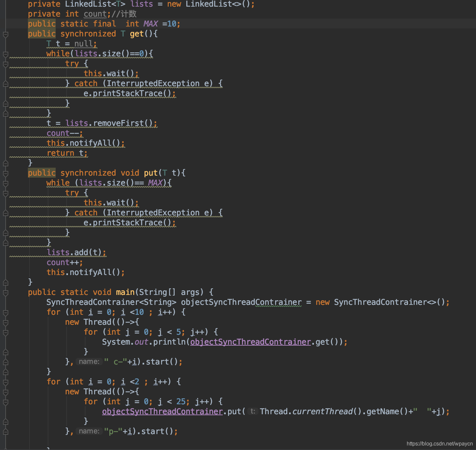Viewport: 476px width, 450px height.
Task: Collapse the try block fold in get method
Action: (6, 64)
